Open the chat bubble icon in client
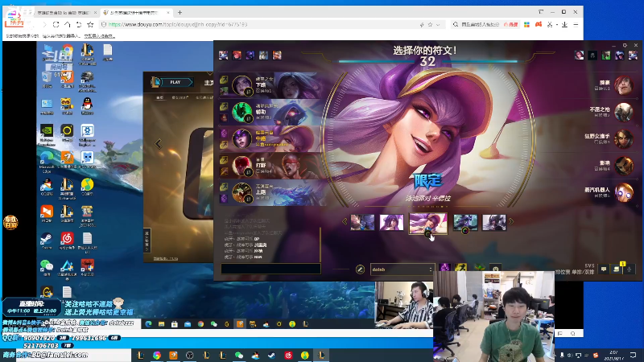Viewport: 644px width, 362px height. [x=604, y=269]
